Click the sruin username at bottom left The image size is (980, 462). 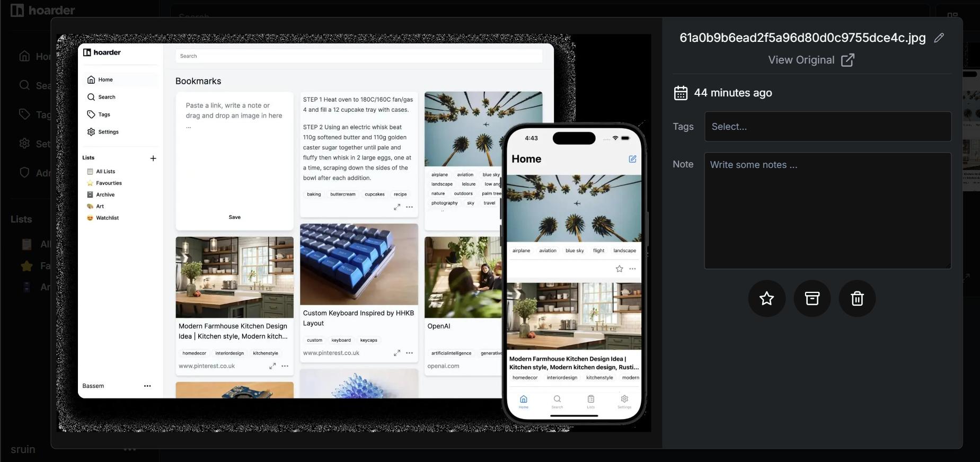tap(23, 449)
